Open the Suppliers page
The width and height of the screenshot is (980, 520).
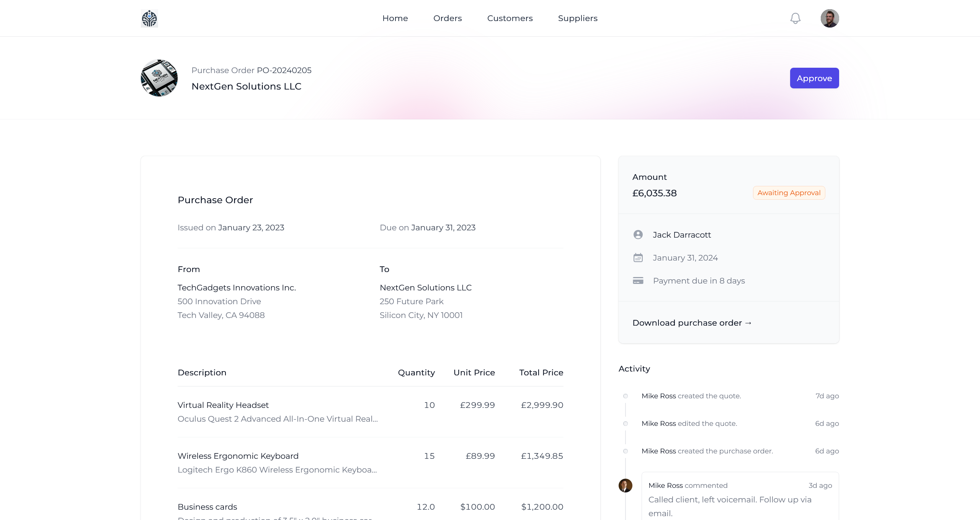tap(578, 18)
